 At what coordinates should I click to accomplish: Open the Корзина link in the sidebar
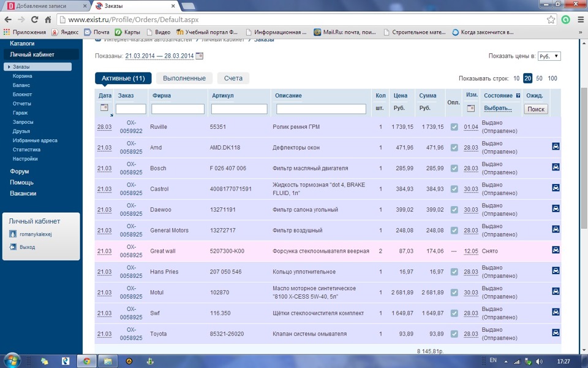coord(22,76)
